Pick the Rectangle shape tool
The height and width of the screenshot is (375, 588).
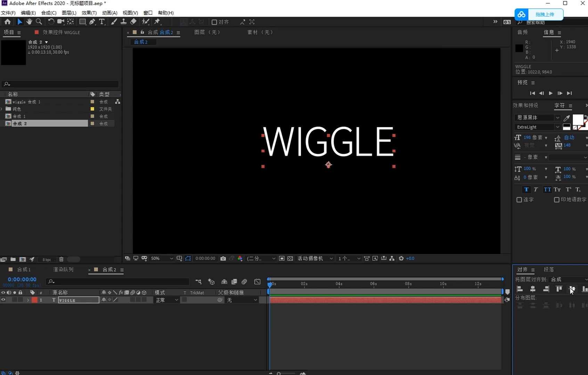pos(82,22)
